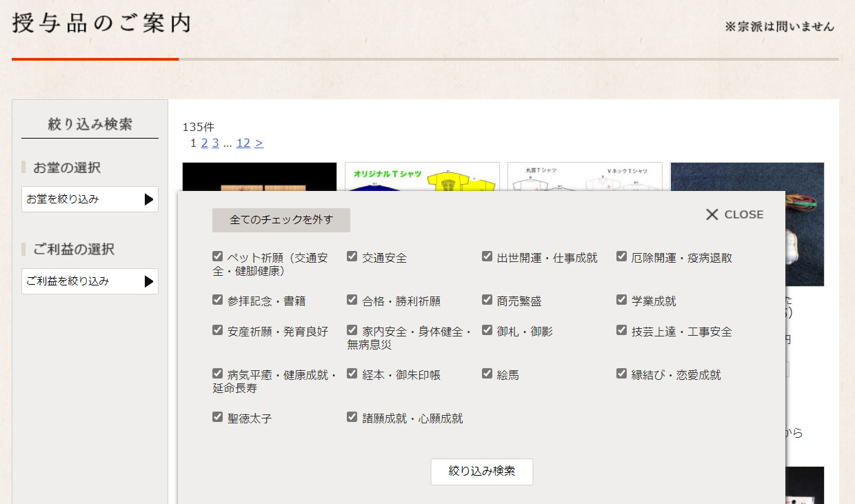Go to page 3 of results
The height and width of the screenshot is (504, 855).
pos(215,143)
